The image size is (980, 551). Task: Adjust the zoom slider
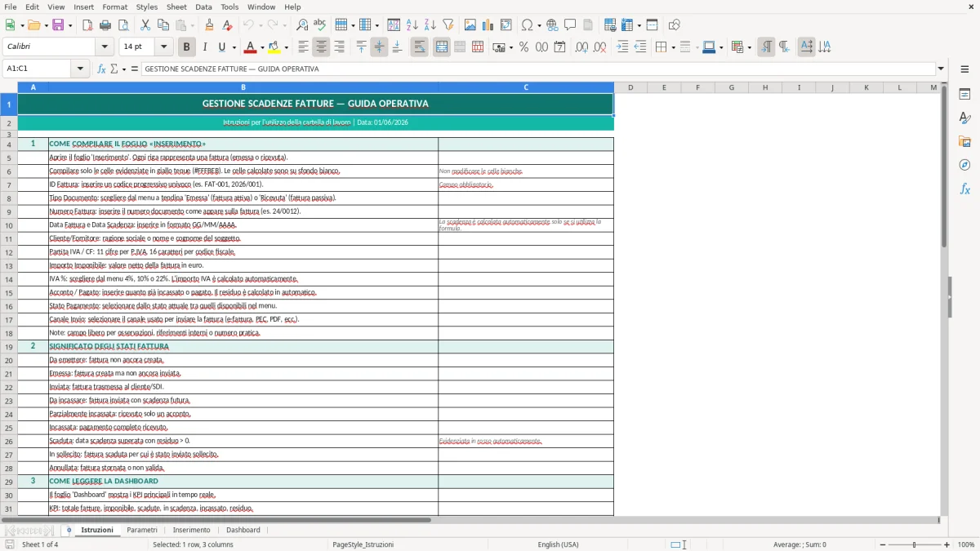point(915,544)
